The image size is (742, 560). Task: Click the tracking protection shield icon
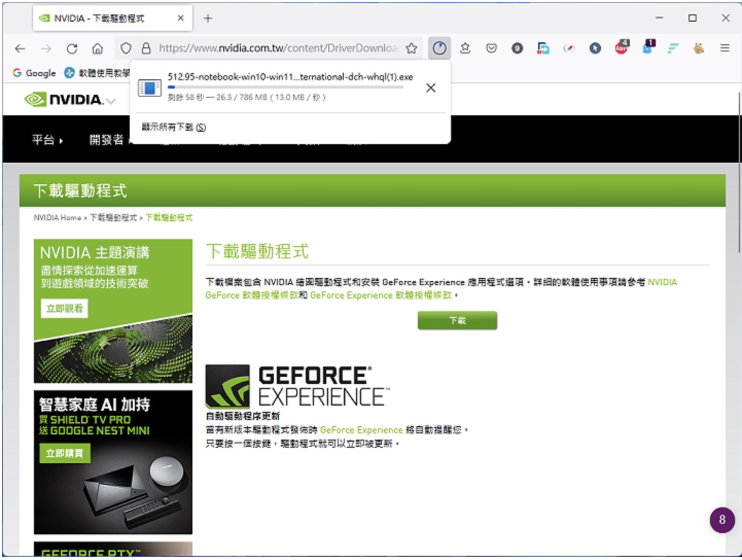click(126, 48)
